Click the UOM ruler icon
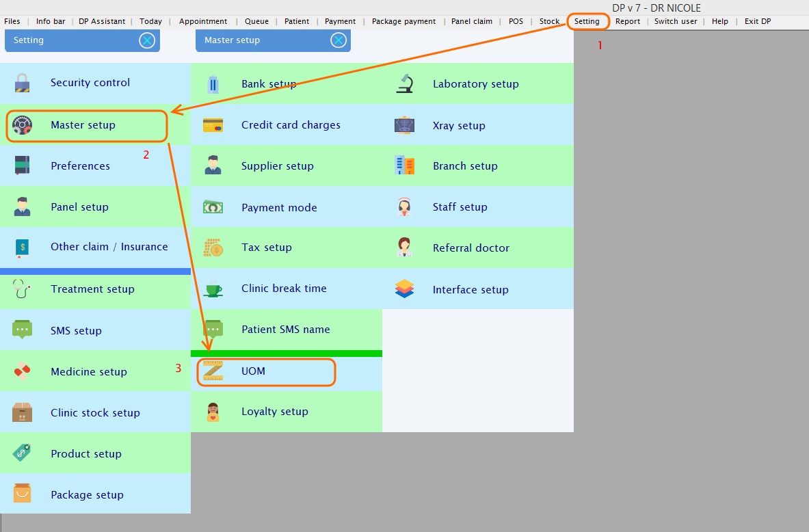This screenshot has height=532, width=809. tap(213, 371)
